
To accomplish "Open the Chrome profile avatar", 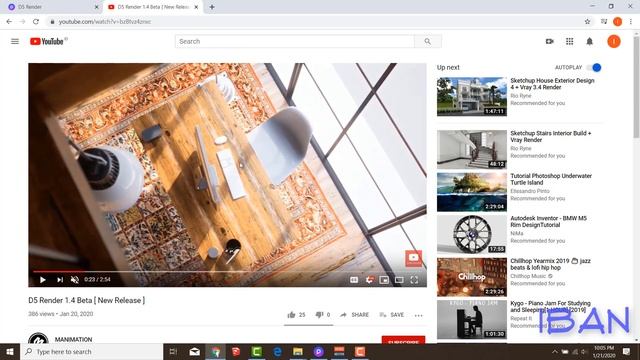I will 618,22.
